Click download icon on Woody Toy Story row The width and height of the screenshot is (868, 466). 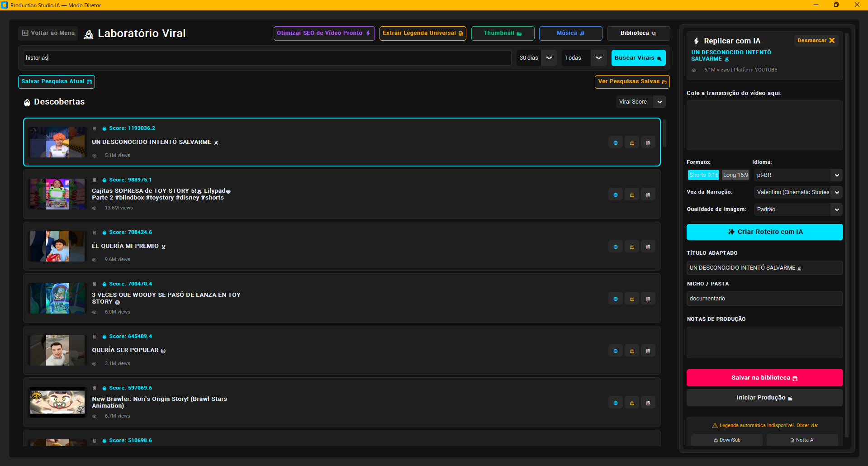coord(632,299)
